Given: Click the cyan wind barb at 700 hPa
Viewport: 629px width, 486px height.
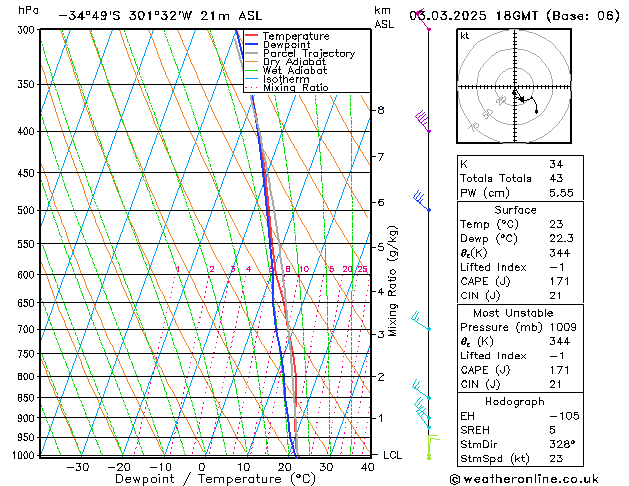Looking at the screenshot, I should pyautogui.click(x=421, y=321).
